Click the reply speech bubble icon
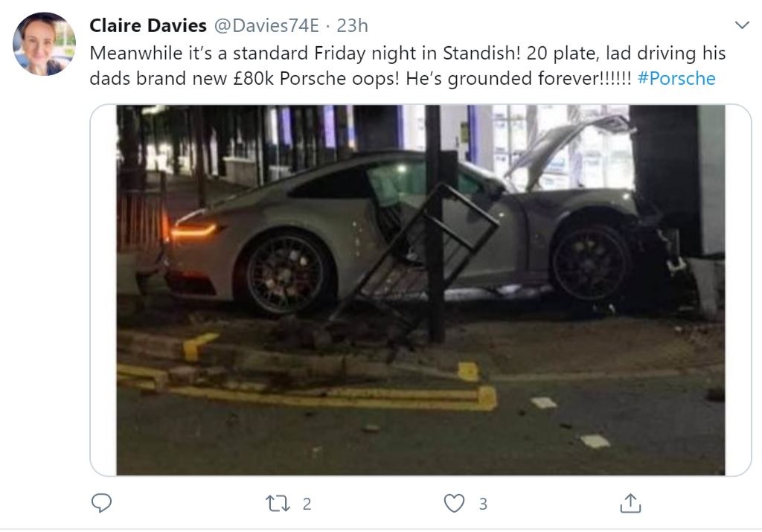The height and width of the screenshot is (532, 762). coord(101,503)
